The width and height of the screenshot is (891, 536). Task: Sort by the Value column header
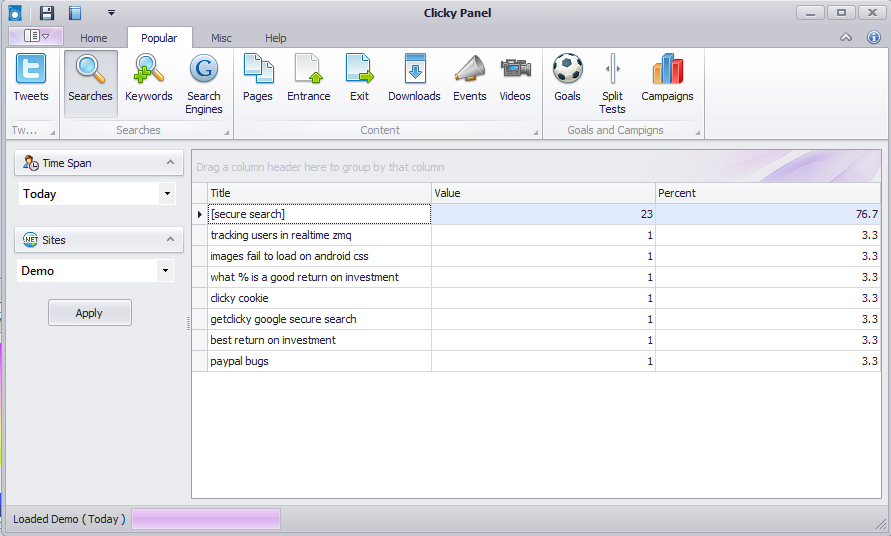click(543, 193)
